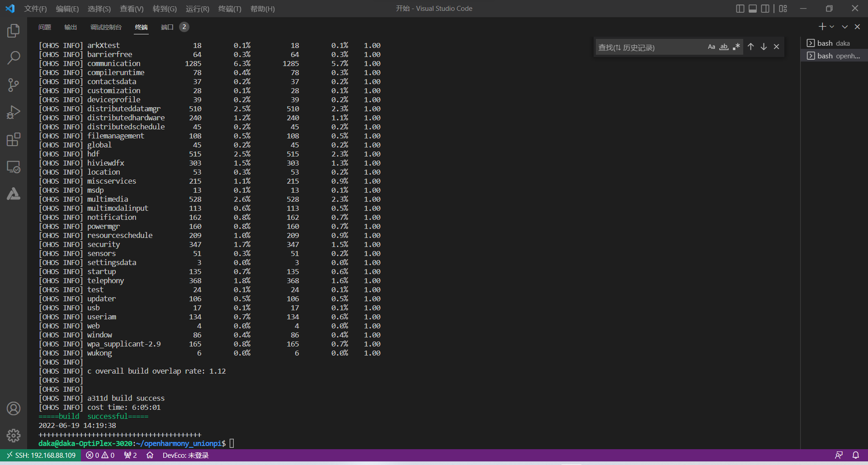This screenshot has height=465, width=868.
Task: Select the bash daka terminal
Action: [x=833, y=43]
